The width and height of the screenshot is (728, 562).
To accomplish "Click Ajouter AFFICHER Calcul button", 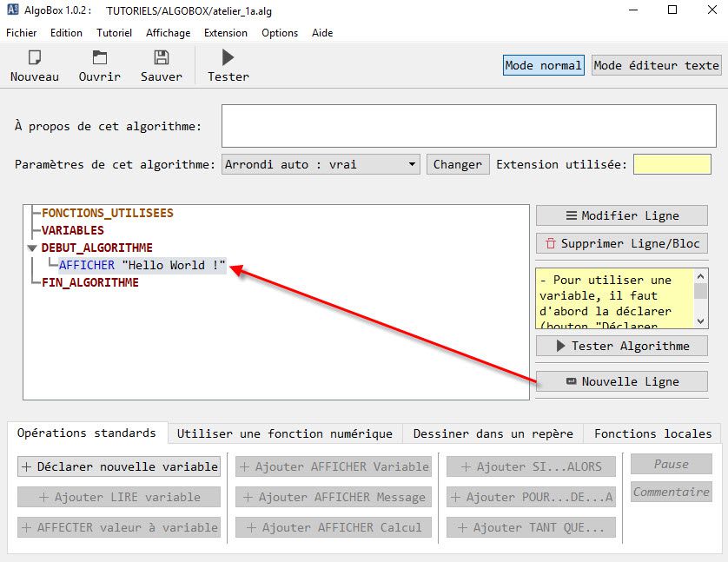I will click(x=334, y=527).
